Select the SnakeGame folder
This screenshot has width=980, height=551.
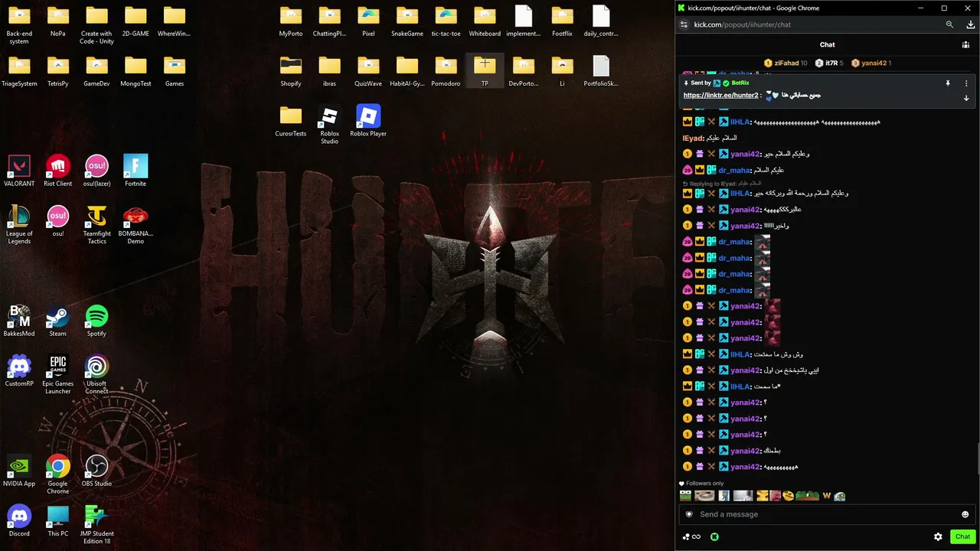407,21
